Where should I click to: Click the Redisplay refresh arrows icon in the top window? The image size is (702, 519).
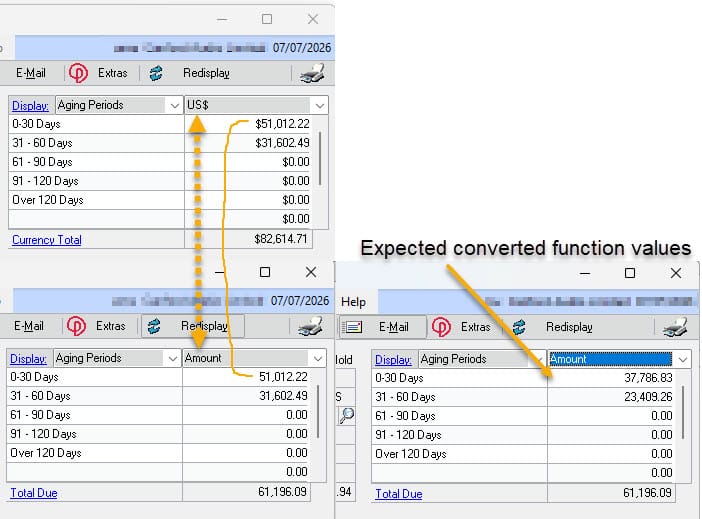point(156,73)
